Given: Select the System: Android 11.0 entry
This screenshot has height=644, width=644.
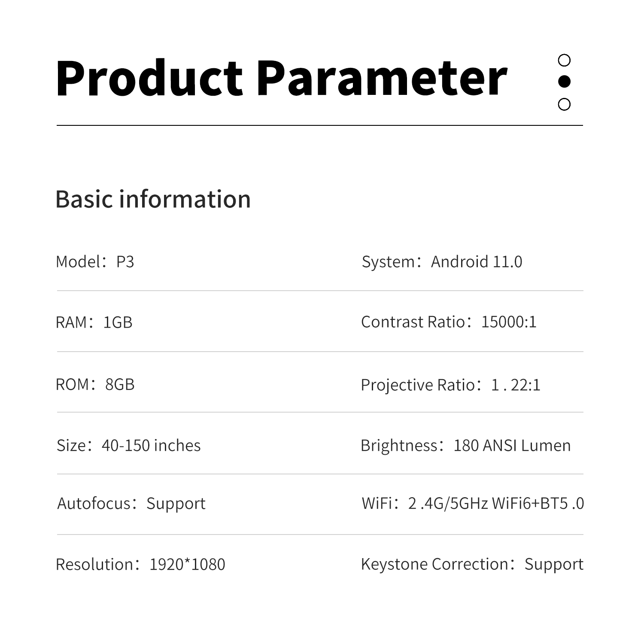Looking at the screenshot, I should click(442, 261).
